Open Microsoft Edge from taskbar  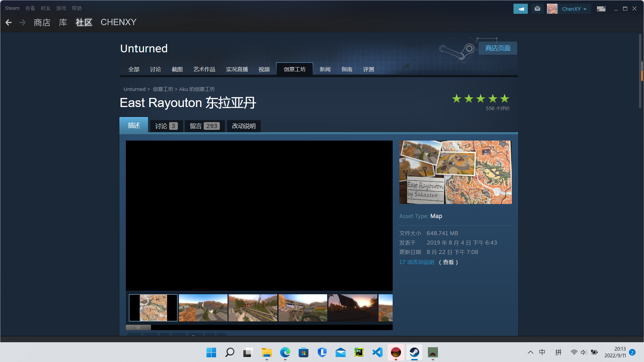(x=285, y=352)
